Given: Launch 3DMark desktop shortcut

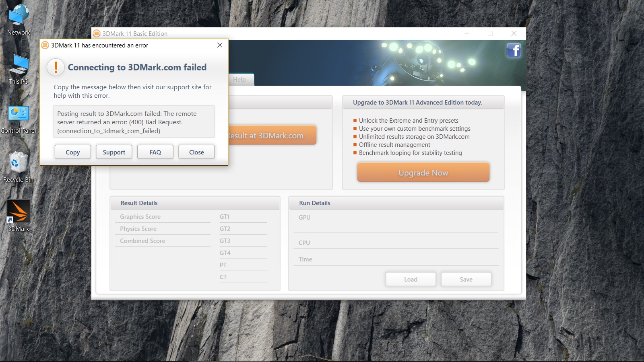Looking at the screenshot, I should click(19, 216).
